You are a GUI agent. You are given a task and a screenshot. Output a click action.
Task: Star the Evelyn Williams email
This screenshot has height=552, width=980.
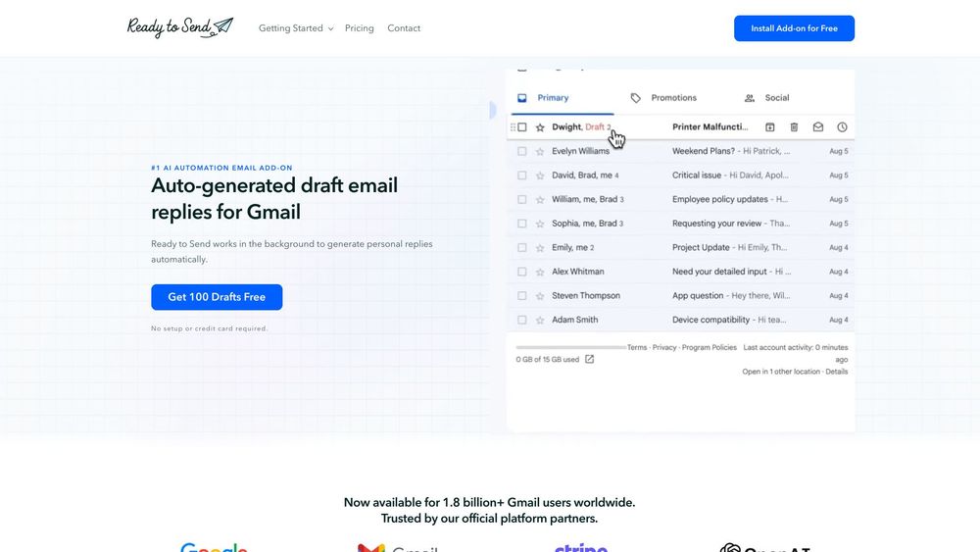[x=540, y=151]
